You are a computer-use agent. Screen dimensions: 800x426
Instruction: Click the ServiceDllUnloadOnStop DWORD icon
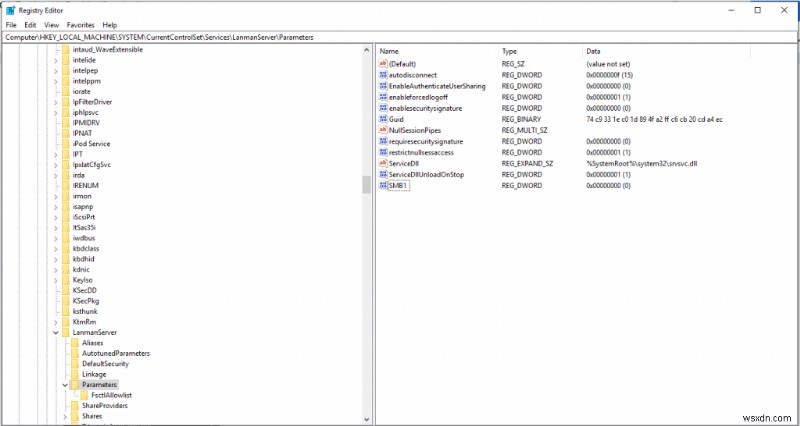click(383, 174)
